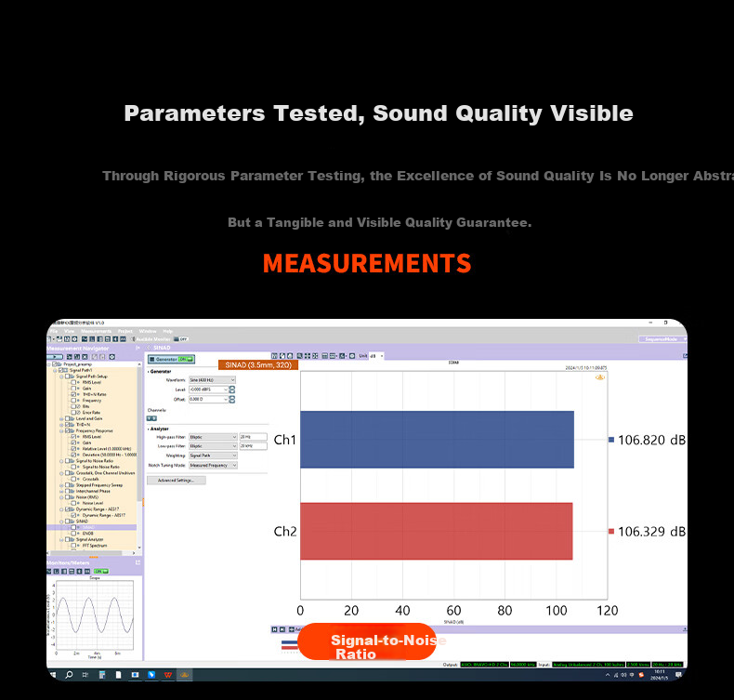This screenshot has width=734, height=700.
Task: Open the generator Level dropdown
Action: click(x=208, y=390)
